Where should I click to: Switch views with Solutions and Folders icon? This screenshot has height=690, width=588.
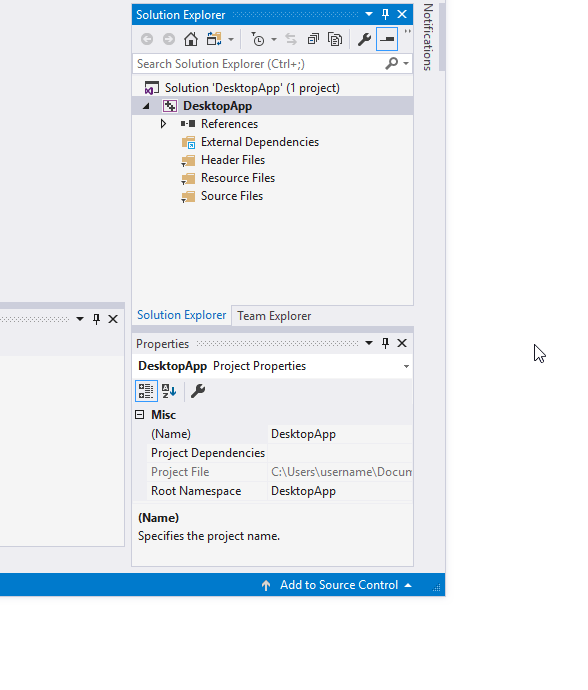[x=214, y=40]
